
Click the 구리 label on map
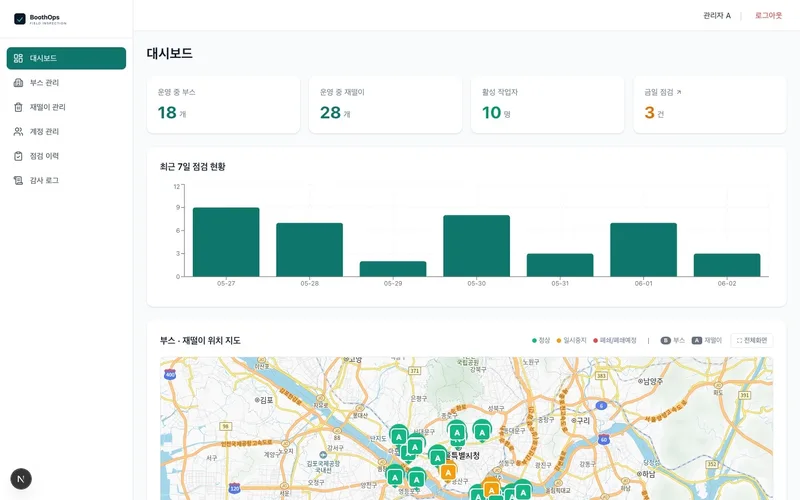click(x=581, y=421)
